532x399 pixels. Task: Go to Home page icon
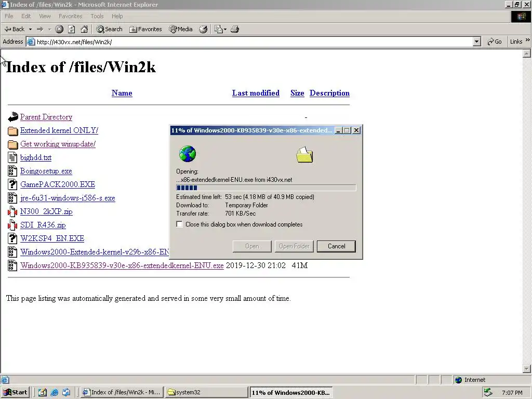pyautogui.click(x=84, y=29)
